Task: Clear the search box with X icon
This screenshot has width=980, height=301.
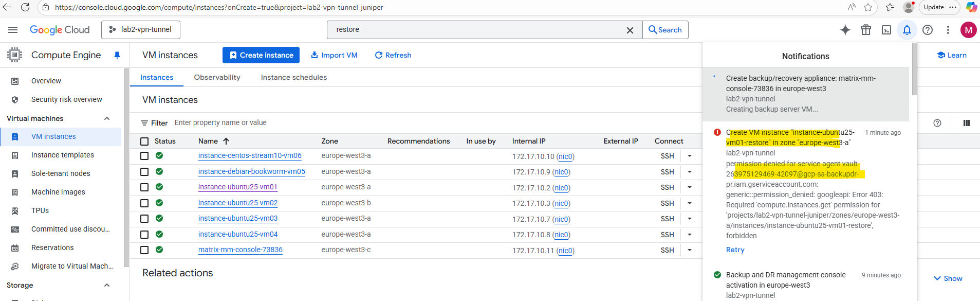Action: (630, 30)
